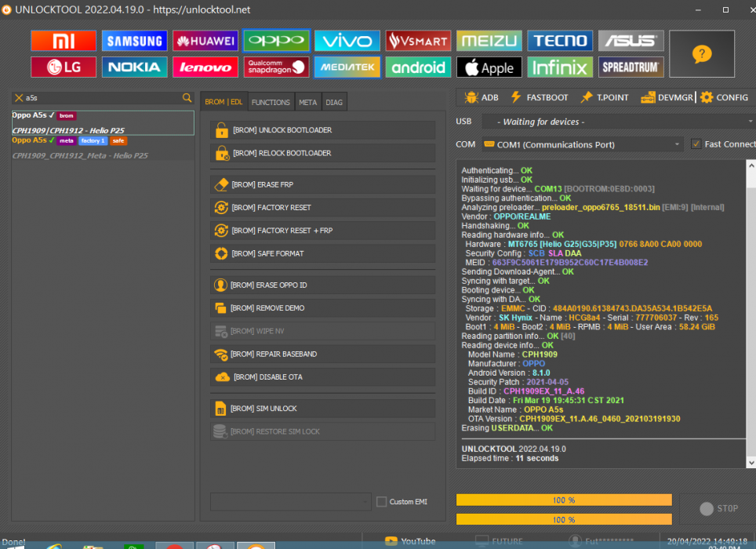Open DEVMGR device manager

[667, 97]
